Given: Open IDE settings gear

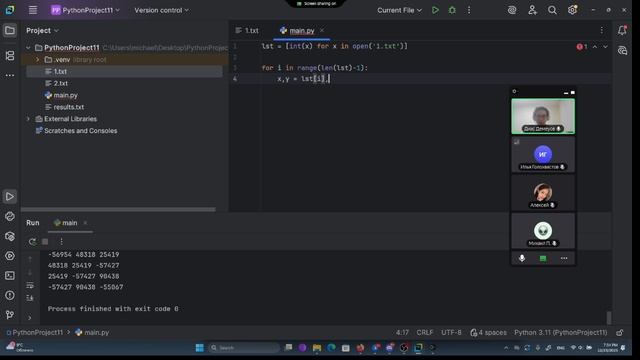Looking at the screenshot, I should [x=572, y=10].
